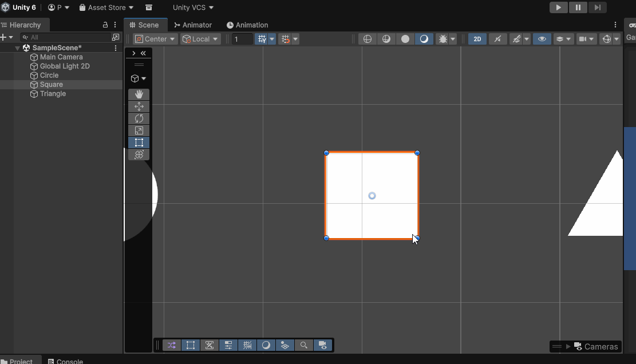Toggle grid snapping icon
Image resolution: width=636 pixels, height=364 pixels.
point(262,39)
